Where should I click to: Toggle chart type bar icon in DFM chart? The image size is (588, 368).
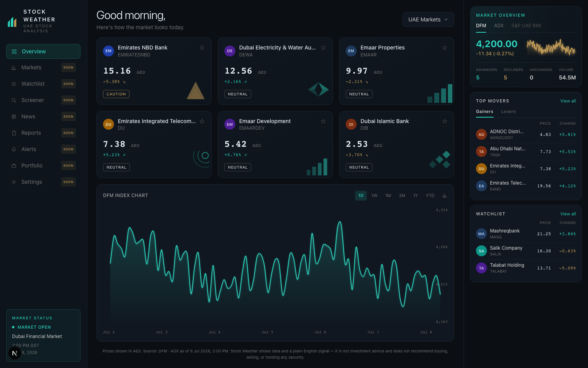click(x=444, y=195)
